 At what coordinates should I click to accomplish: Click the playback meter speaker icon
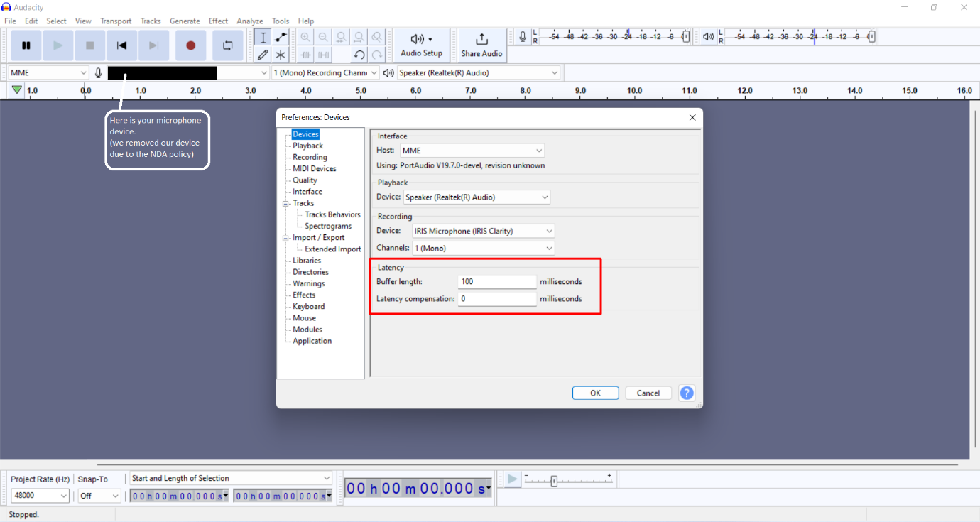point(708,36)
